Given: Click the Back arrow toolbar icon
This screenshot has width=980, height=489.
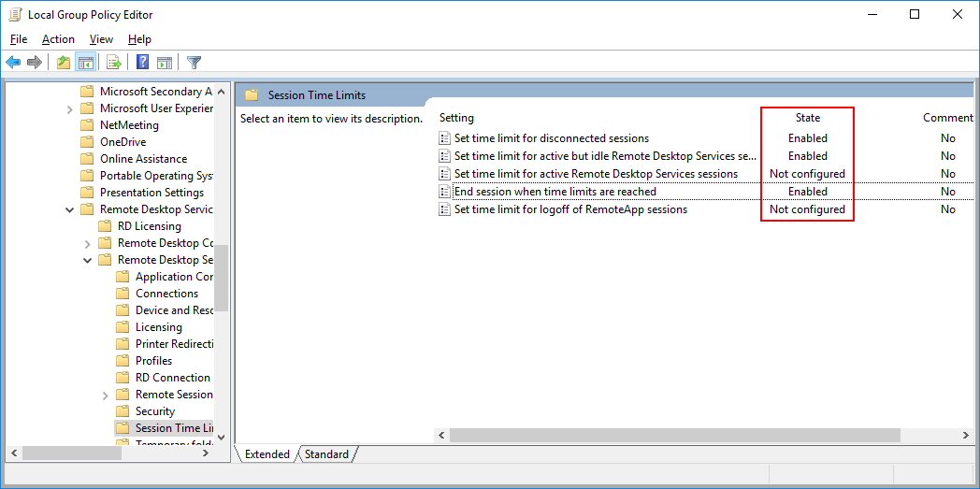Looking at the screenshot, I should point(13,62).
